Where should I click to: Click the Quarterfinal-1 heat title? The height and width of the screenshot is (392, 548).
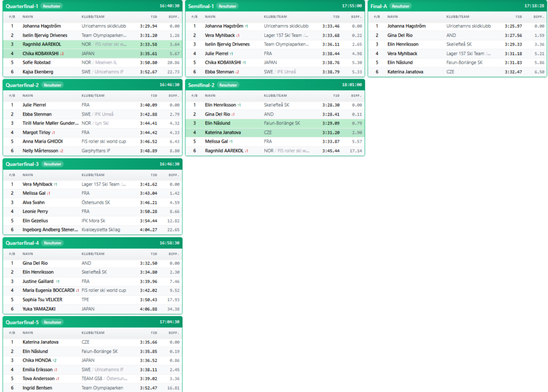[22, 6]
